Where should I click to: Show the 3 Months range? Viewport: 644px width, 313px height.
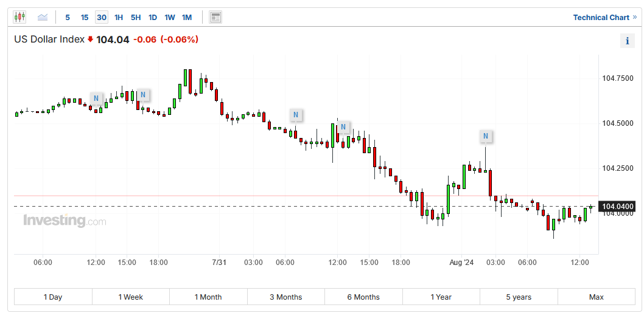[286, 297]
